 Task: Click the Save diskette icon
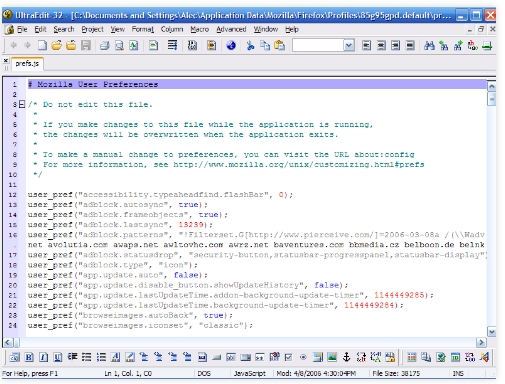tap(86, 45)
